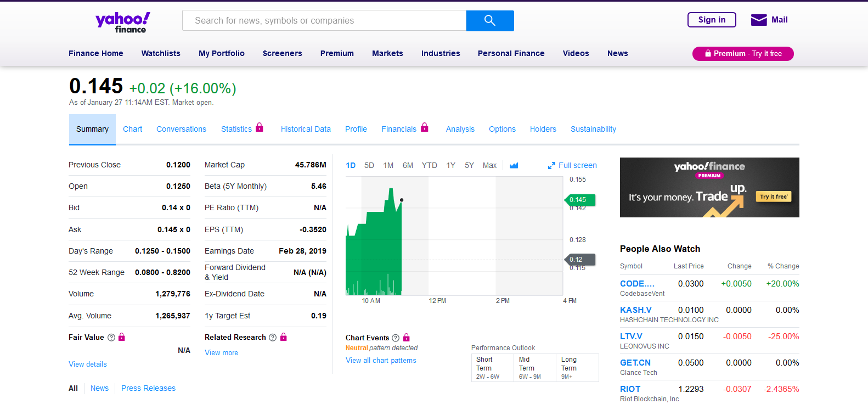Select the 5D chart range
Viewport: 868px width, 404px height.
tap(369, 165)
